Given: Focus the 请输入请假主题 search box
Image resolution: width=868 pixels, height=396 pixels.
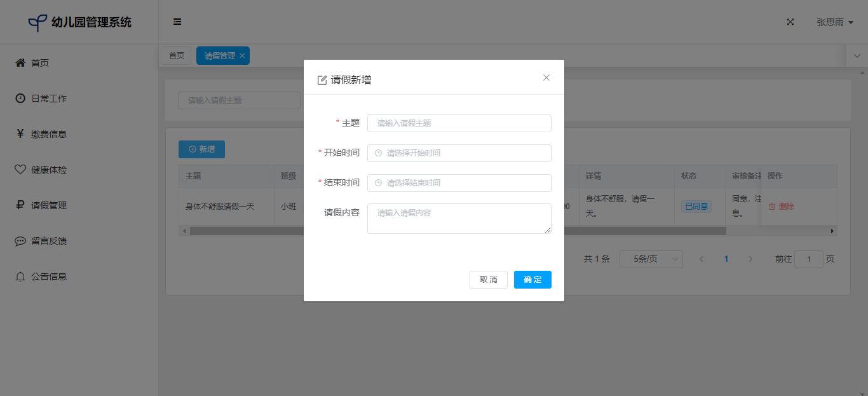Looking at the screenshot, I should point(239,100).
